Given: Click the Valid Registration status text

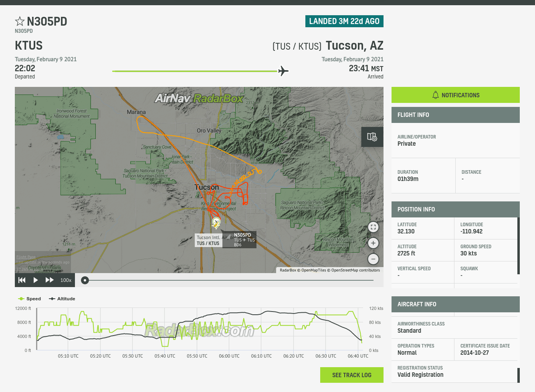Looking at the screenshot, I should click(420, 375).
